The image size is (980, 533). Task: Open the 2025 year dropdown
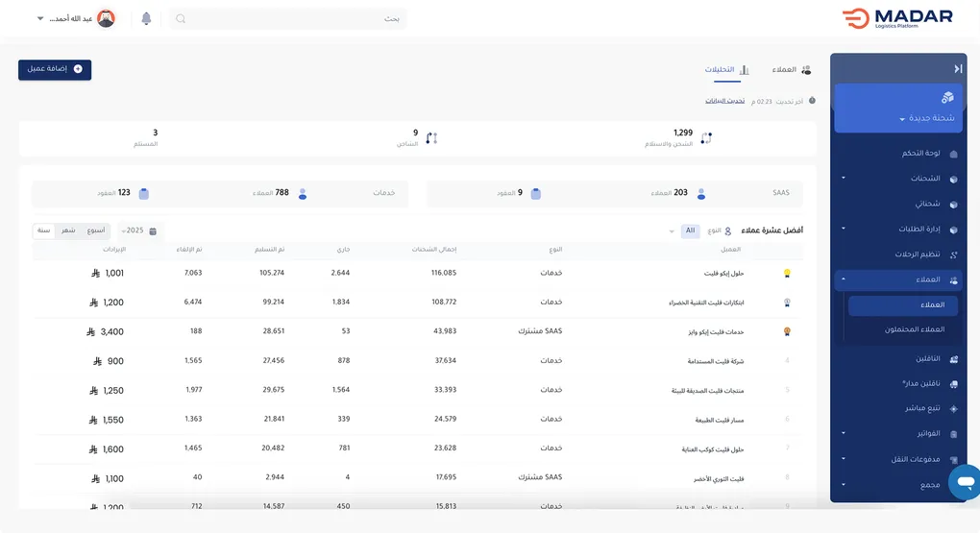point(131,231)
